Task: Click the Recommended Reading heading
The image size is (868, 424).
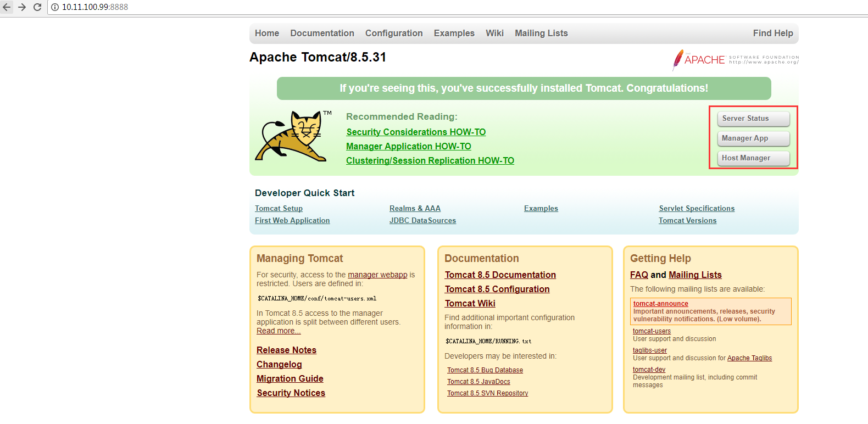Action: coord(402,116)
